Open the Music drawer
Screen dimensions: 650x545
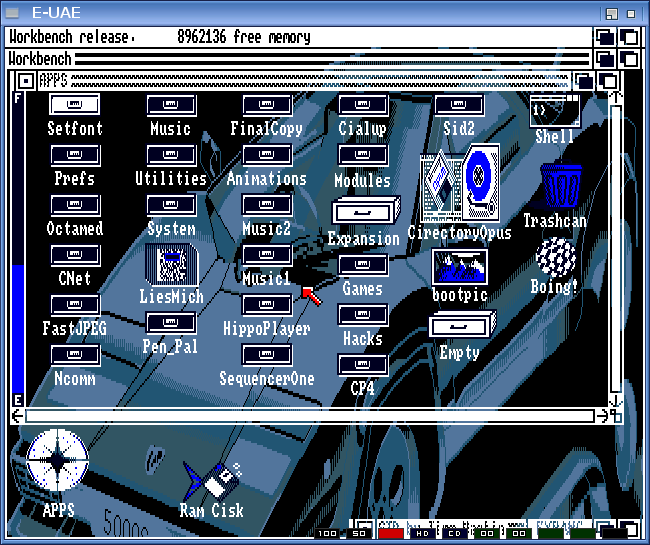pos(171,105)
